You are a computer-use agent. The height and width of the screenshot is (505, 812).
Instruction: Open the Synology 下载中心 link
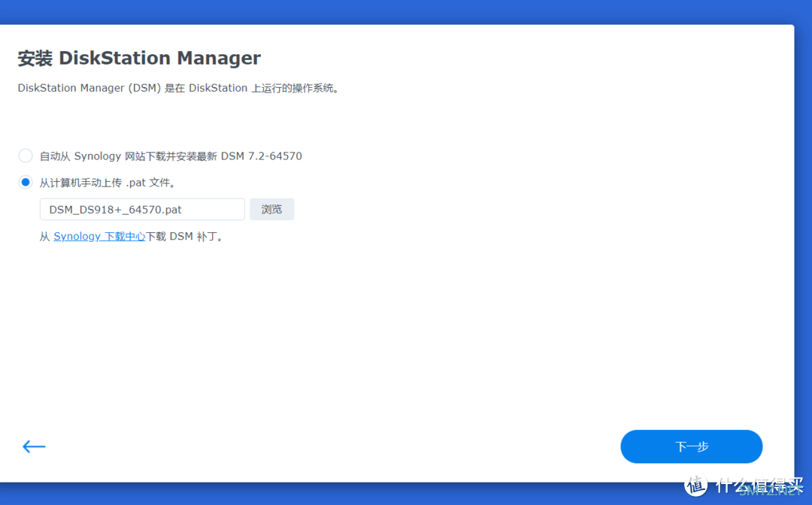(x=99, y=237)
